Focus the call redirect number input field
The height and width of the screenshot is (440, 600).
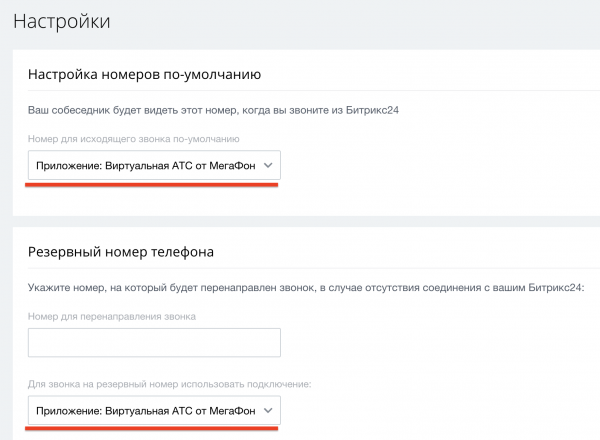pos(154,343)
